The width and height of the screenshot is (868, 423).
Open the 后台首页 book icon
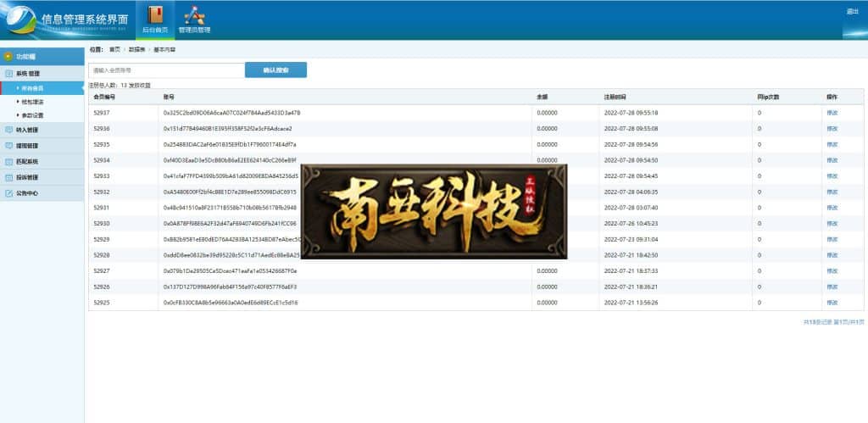click(155, 15)
